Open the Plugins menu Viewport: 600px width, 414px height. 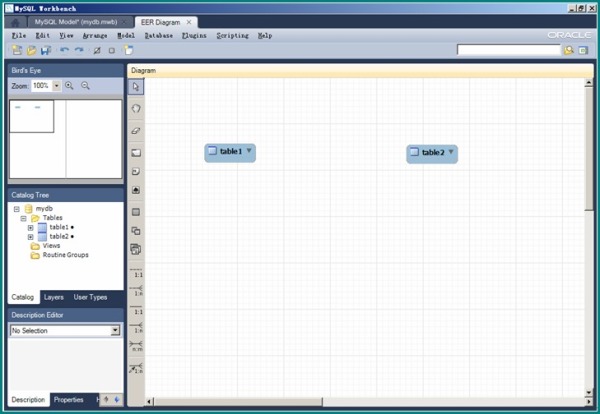point(194,36)
